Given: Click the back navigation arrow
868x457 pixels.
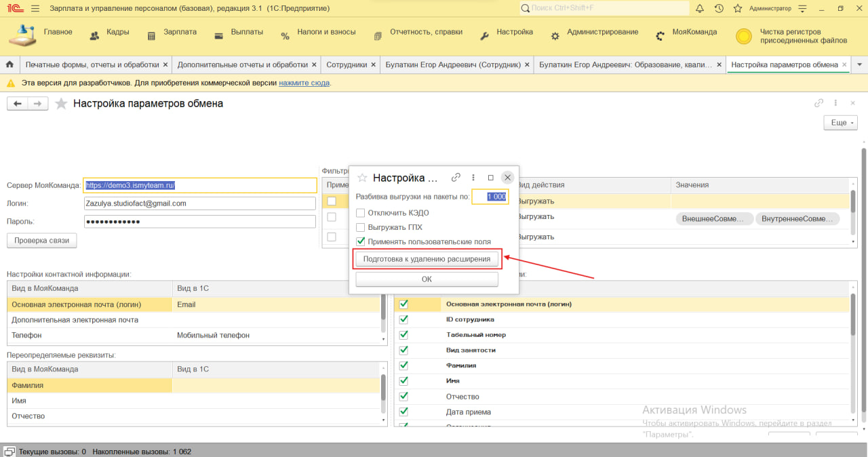Looking at the screenshot, I should pos(18,104).
